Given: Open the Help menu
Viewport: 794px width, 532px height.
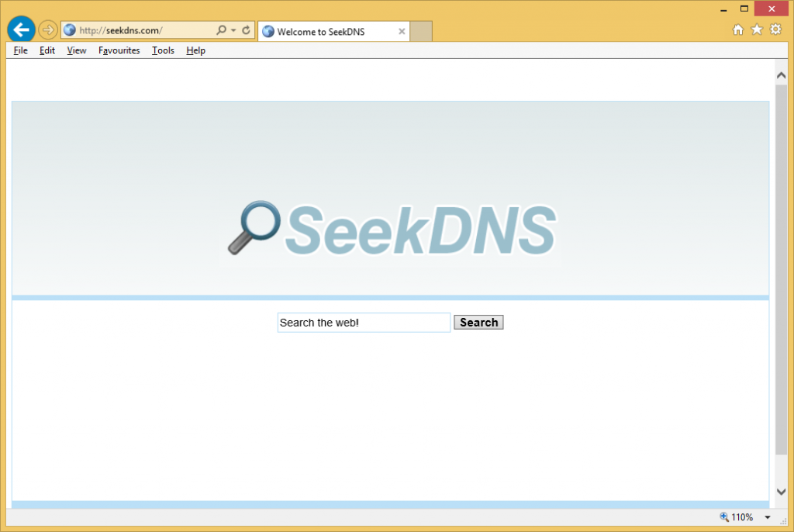Looking at the screenshot, I should tap(195, 50).
